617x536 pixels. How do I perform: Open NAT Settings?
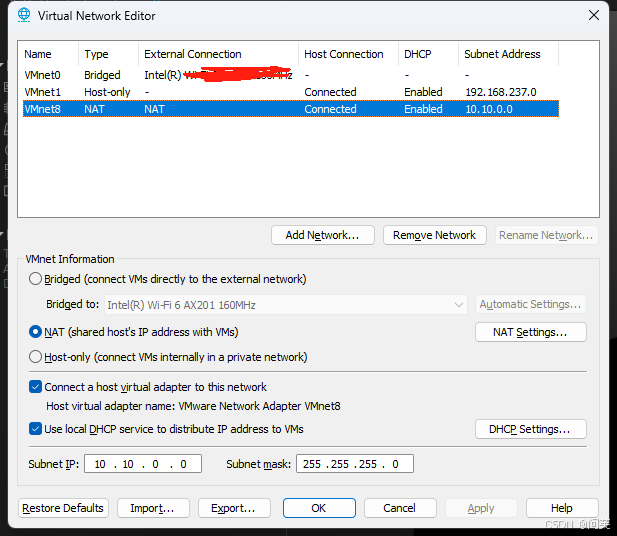click(x=530, y=332)
